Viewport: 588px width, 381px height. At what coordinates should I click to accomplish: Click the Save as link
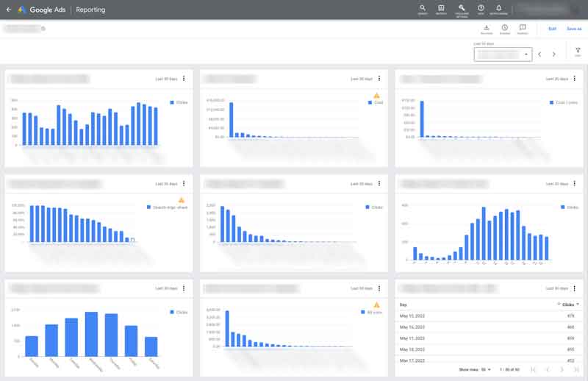coord(574,29)
